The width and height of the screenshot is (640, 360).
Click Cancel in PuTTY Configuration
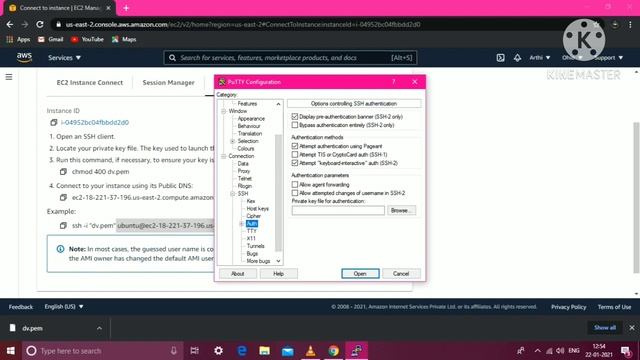pyautogui.click(x=401, y=274)
